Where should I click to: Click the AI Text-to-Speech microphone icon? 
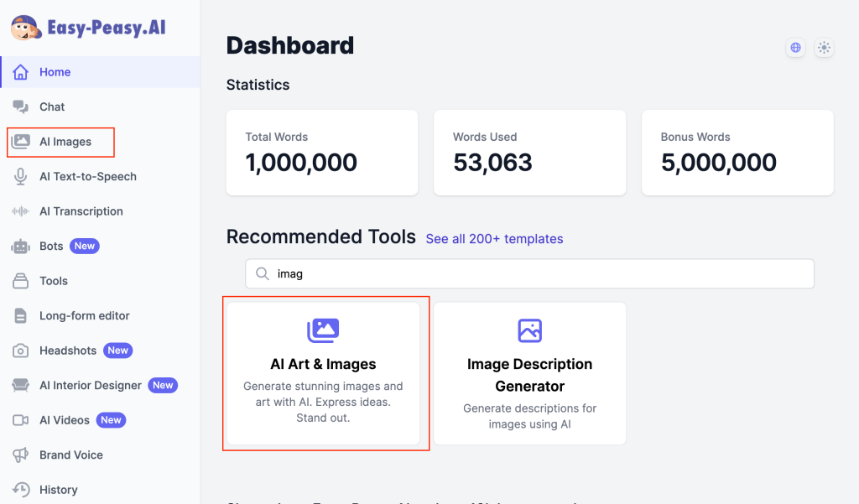click(x=21, y=176)
